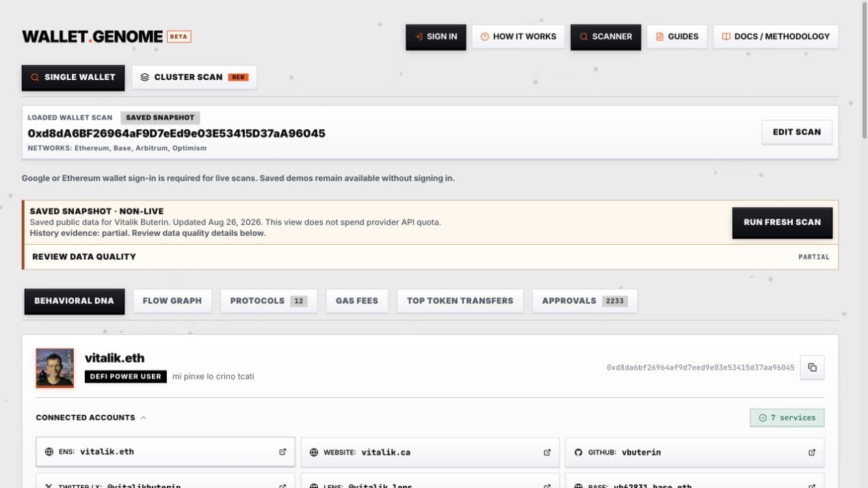This screenshot has width=868, height=488.
Task: Select the Single Wallet mode
Action: pos(73,77)
